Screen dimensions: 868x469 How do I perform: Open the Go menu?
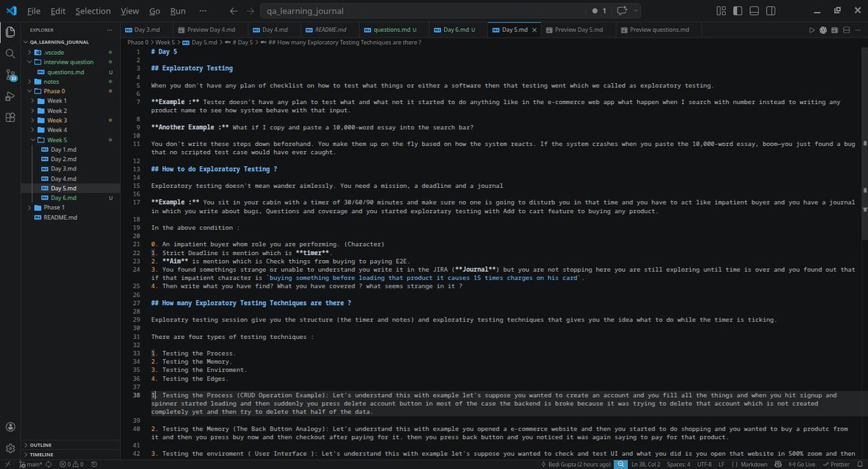tap(155, 11)
